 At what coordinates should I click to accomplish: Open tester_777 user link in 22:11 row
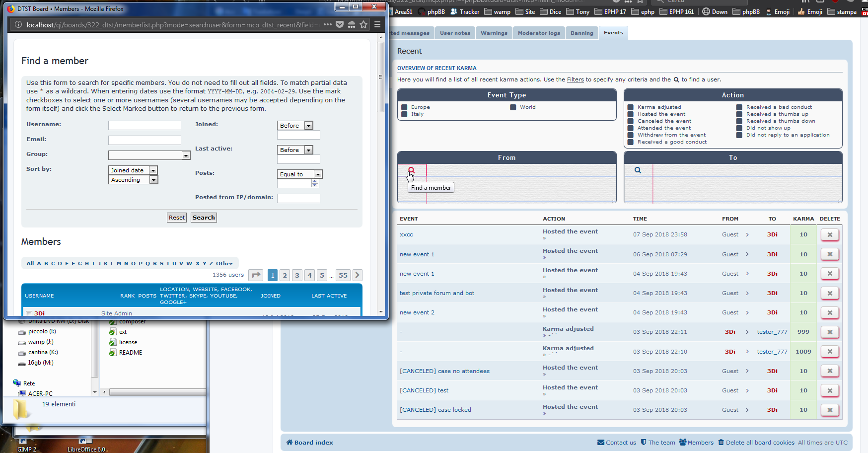tap(772, 332)
